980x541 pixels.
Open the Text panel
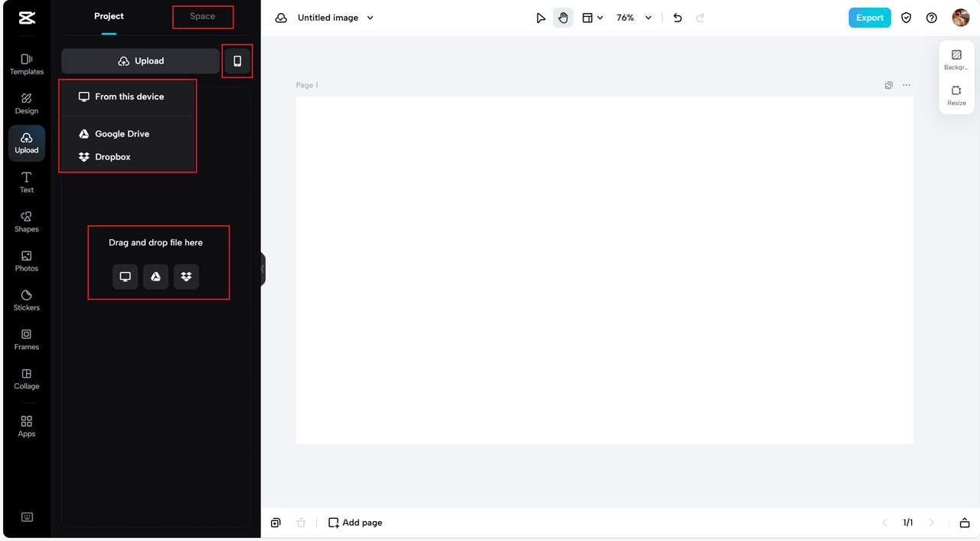27,182
